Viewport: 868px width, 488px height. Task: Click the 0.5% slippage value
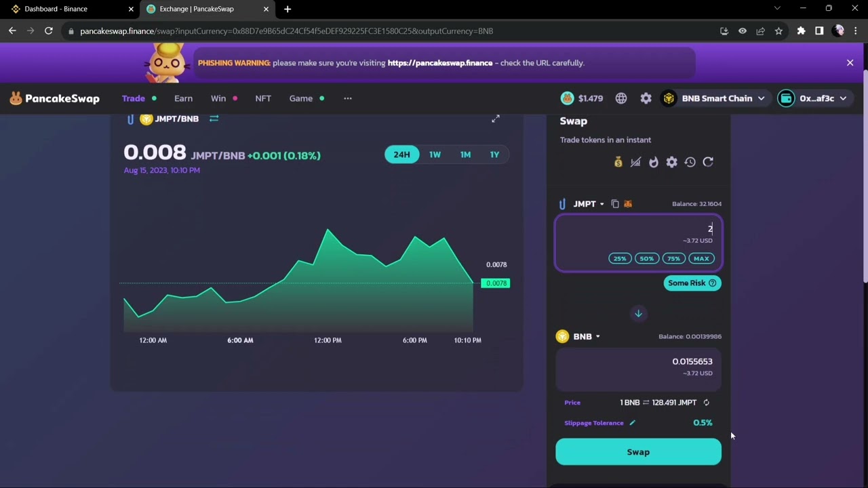click(x=703, y=422)
